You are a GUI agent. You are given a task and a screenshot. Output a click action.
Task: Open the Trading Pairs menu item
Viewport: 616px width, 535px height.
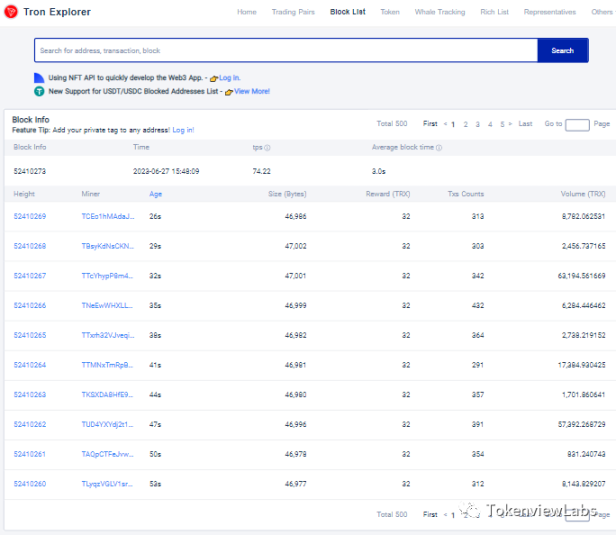(x=291, y=12)
